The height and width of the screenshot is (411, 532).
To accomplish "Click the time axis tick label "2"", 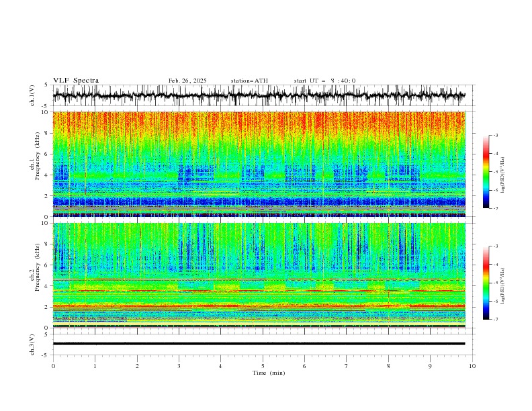I will coord(137,366).
